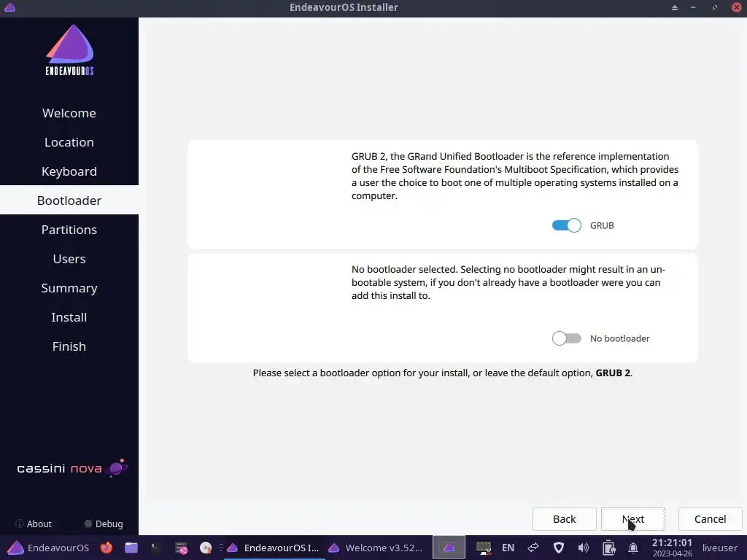Open the volume control icon

click(583, 548)
